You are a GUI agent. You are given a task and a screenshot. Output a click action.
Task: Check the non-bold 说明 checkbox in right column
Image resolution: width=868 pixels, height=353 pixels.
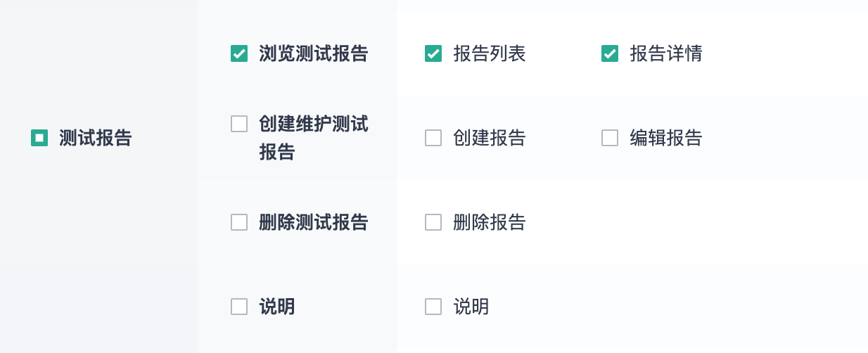pyautogui.click(x=433, y=307)
